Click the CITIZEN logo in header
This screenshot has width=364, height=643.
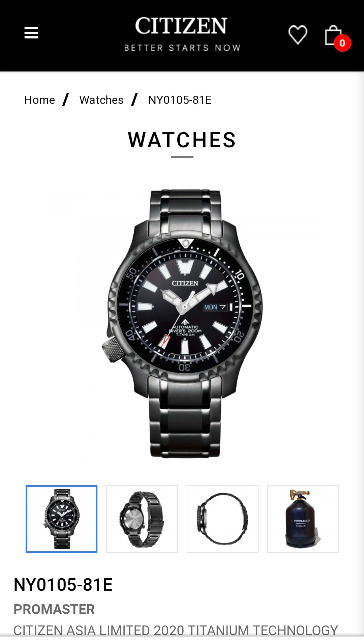181,26
